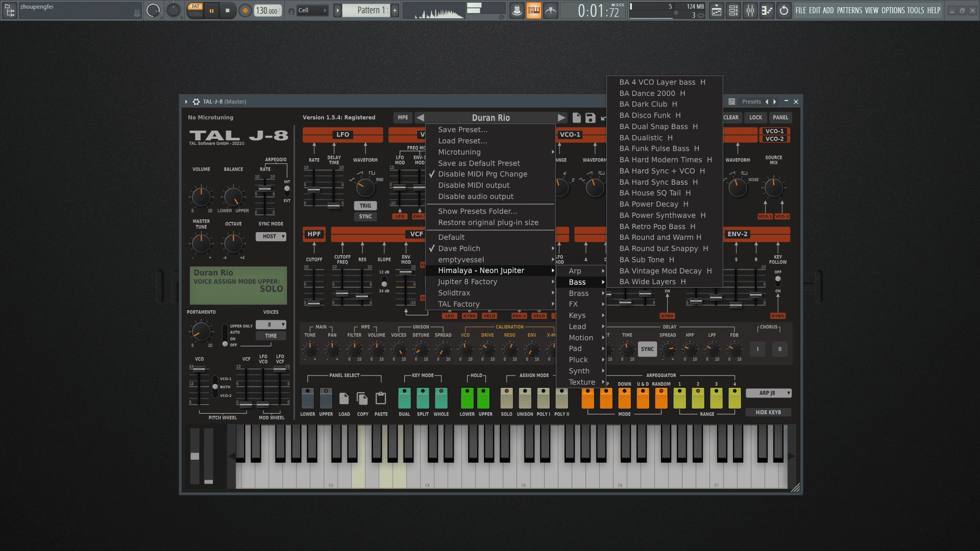Viewport: 980px width, 551px height.
Task: Click the FL Studio pattern/song mode switch
Action: [195, 10]
